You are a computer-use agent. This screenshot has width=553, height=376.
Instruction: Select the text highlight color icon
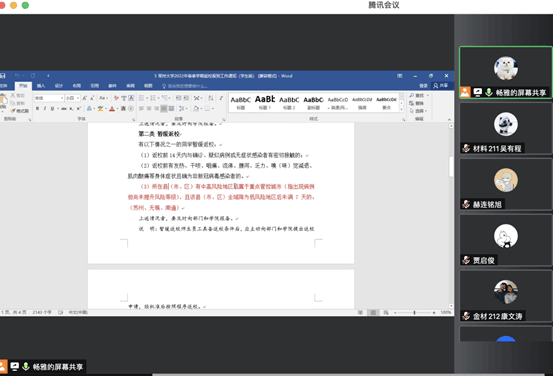coord(101,109)
